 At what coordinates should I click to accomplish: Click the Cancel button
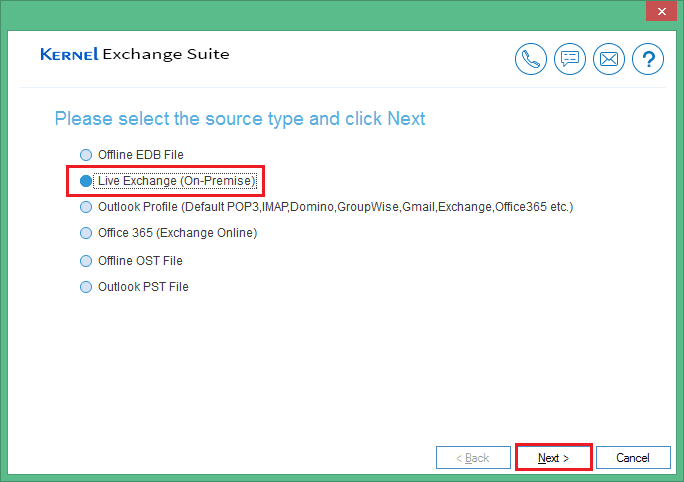point(633,458)
